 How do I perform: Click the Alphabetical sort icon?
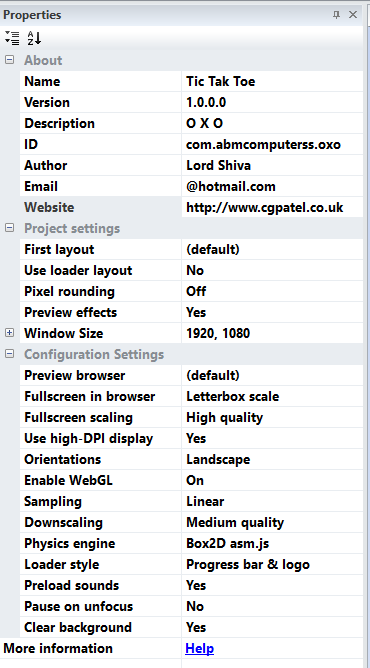pyautogui.click(x=34, y=38)
